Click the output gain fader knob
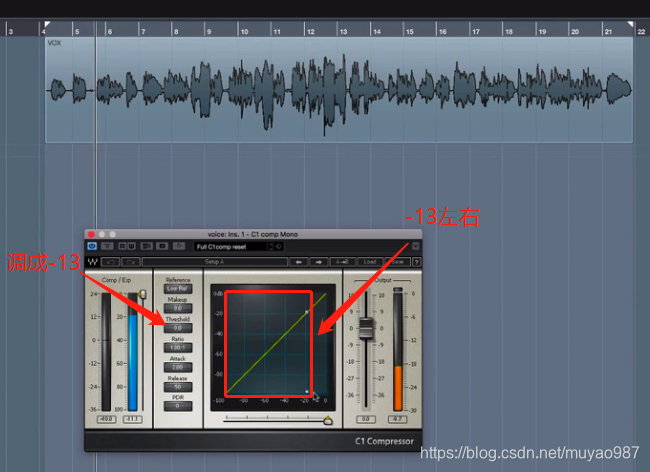Screen dimensions: 650x472 366,329
